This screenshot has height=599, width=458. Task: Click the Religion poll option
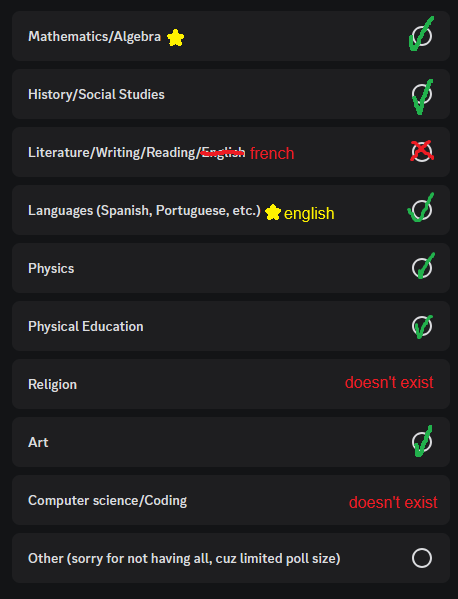click(231, 384)
